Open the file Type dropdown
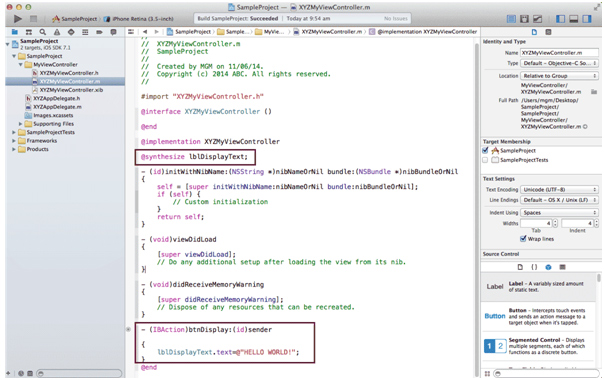 coord(559,63)
